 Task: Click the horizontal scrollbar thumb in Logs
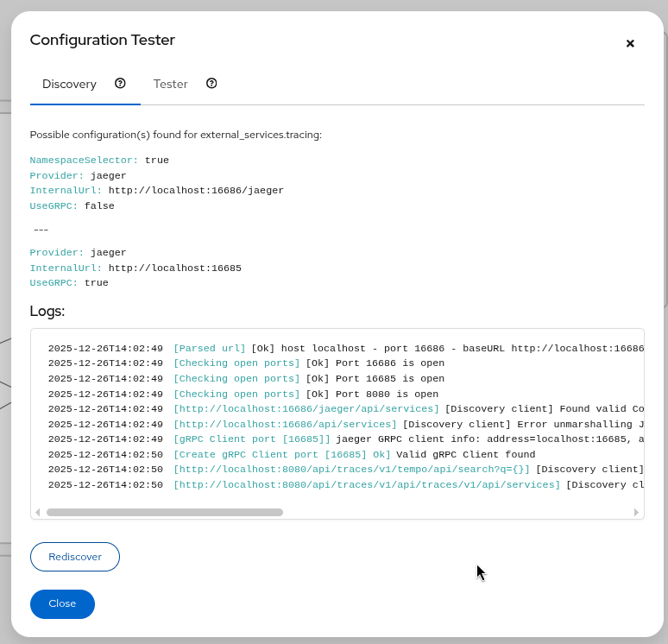click(164, 512)
